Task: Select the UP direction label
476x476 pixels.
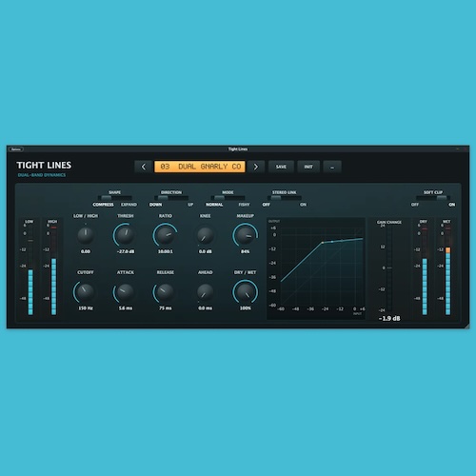Action: [190, 205]
